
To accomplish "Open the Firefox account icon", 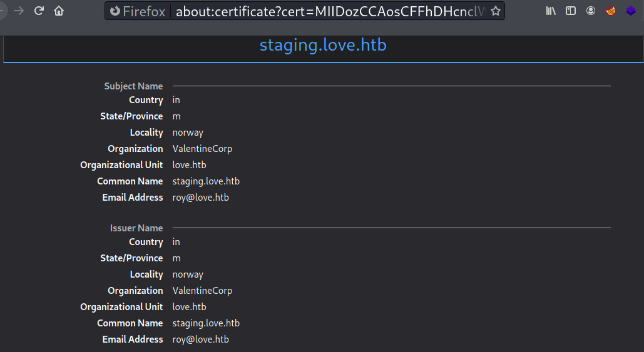I will pos(591,11).
